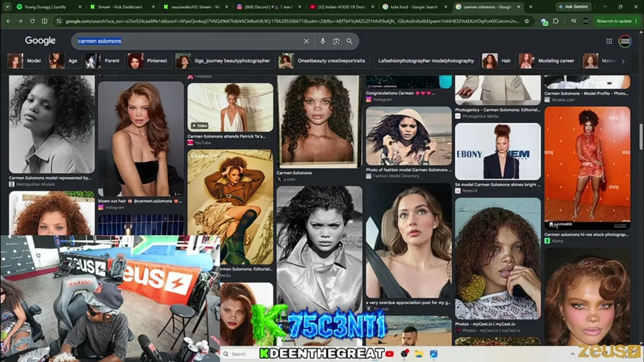Open the EBONY event photo
Viewport: 644px width, 362px height.
click(498, 151)
